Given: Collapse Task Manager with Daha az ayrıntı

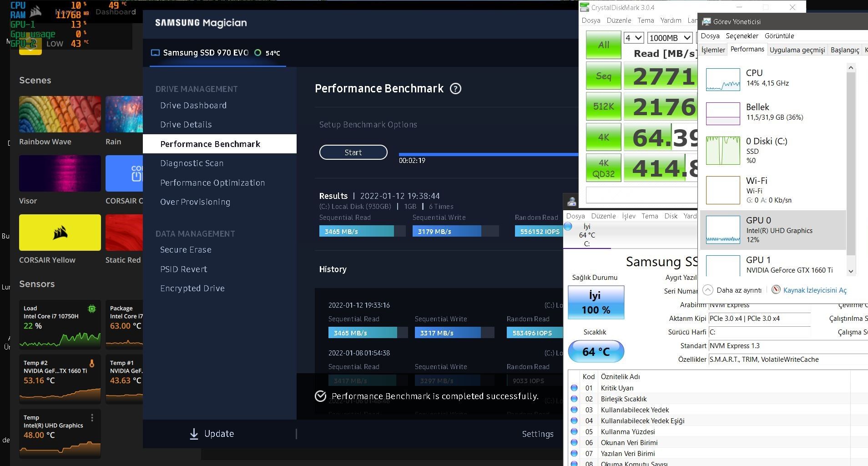Looking at the screenshot, I should (x=732, y=290).
